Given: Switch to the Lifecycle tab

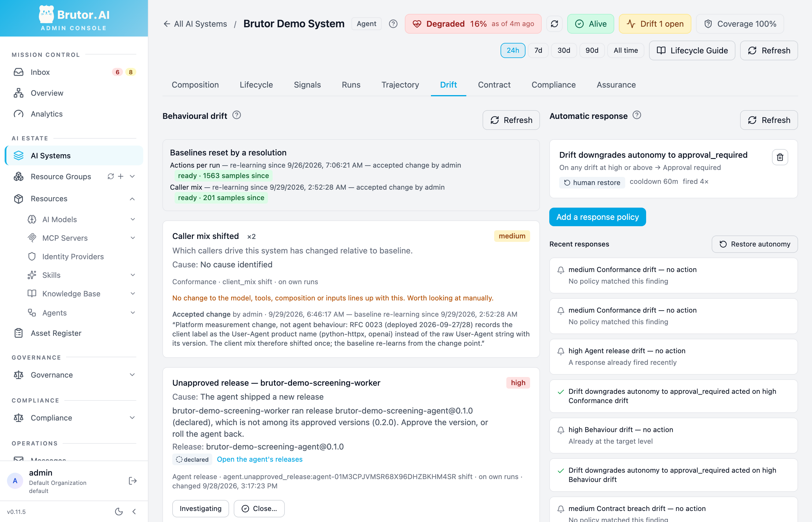Looking at the screenshot, I should point(256,85).
